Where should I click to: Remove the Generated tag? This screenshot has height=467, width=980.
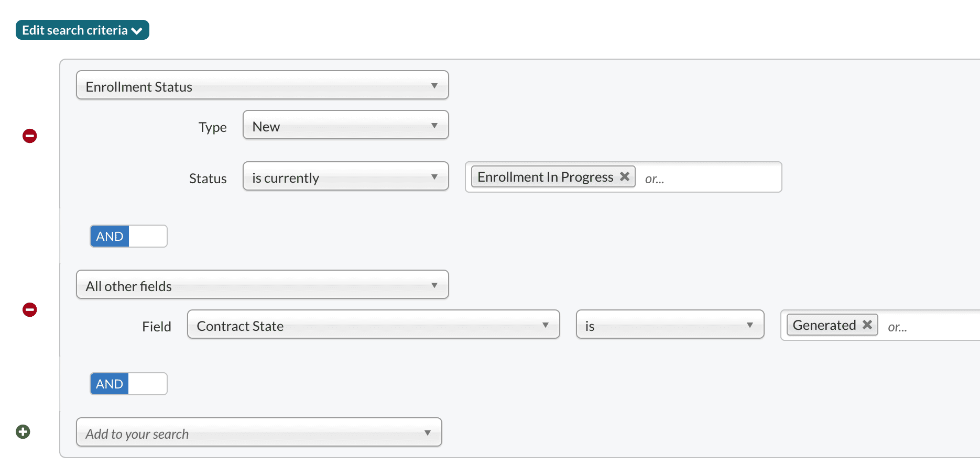[x=867, y=325]
